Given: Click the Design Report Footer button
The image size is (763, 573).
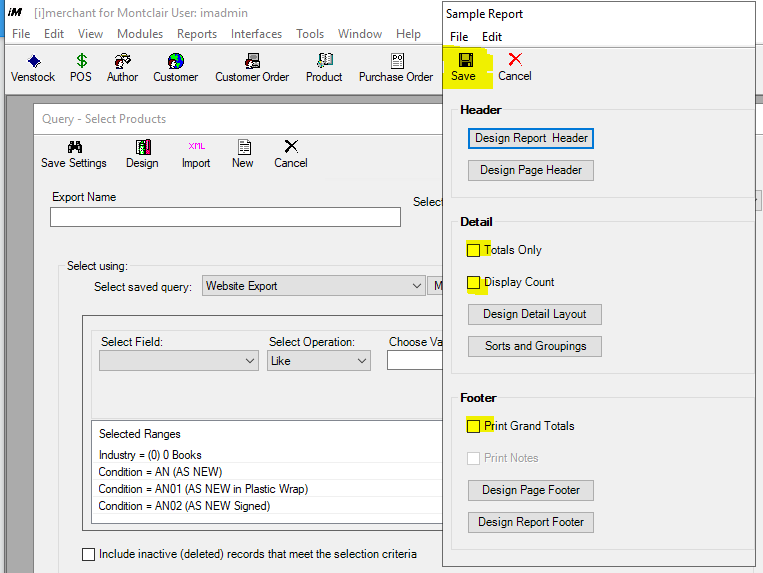Looking at the screenshot, I should [531, 522].
